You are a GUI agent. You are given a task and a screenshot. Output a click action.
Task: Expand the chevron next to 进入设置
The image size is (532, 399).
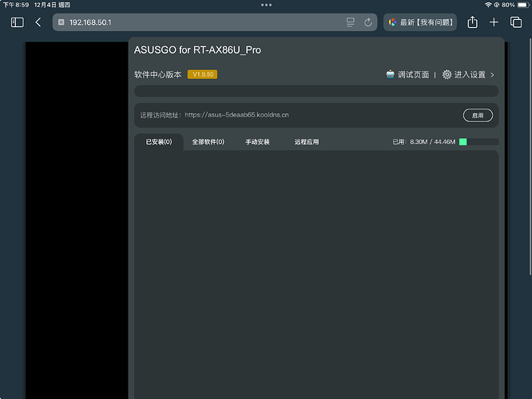(x=493, y=74)
